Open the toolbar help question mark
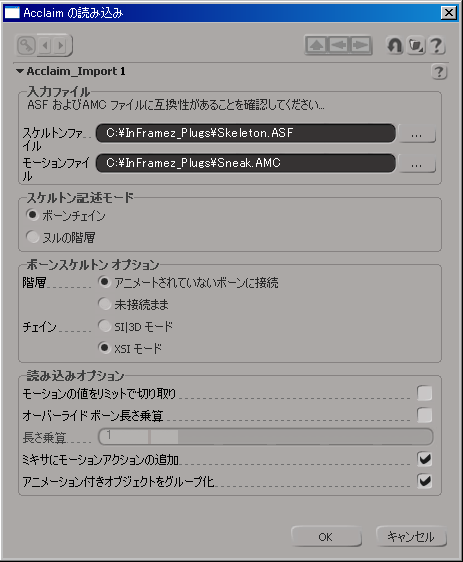Screen dimensions: 463x562 pos(436,46)
